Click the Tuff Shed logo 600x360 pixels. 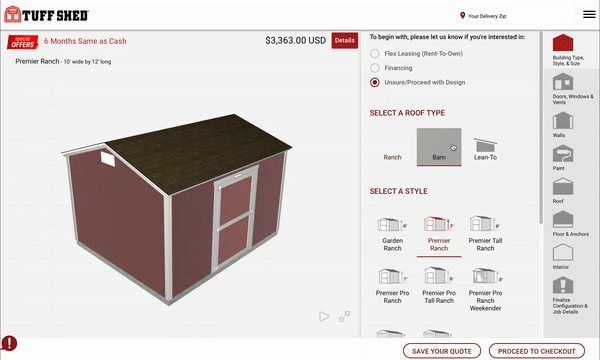(46, 15)
